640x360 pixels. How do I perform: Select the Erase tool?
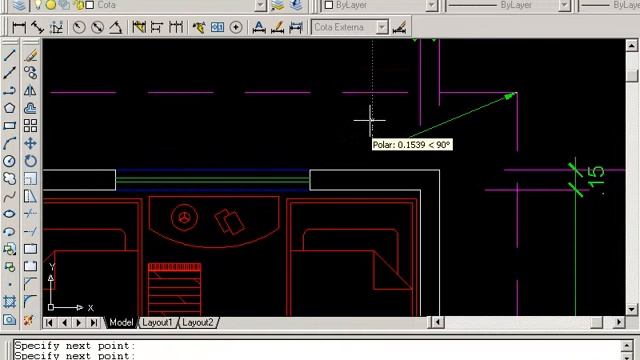pos(31,55)
